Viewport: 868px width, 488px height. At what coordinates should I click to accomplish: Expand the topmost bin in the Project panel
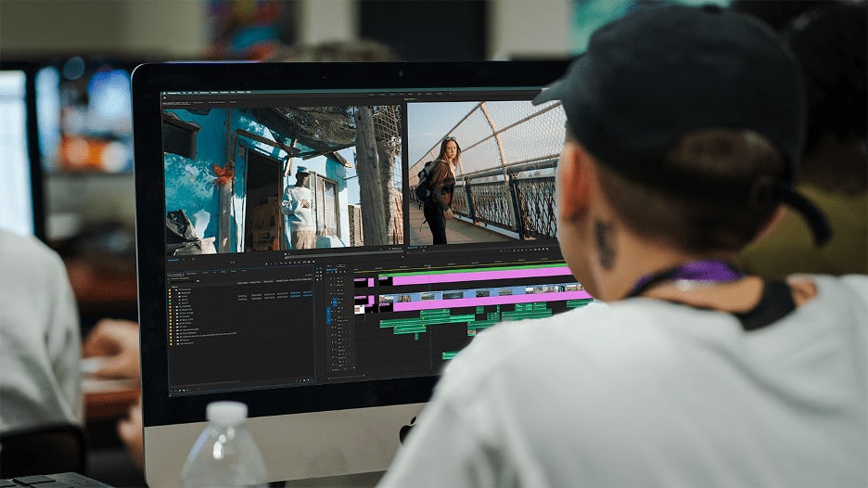tap(174, 289)
